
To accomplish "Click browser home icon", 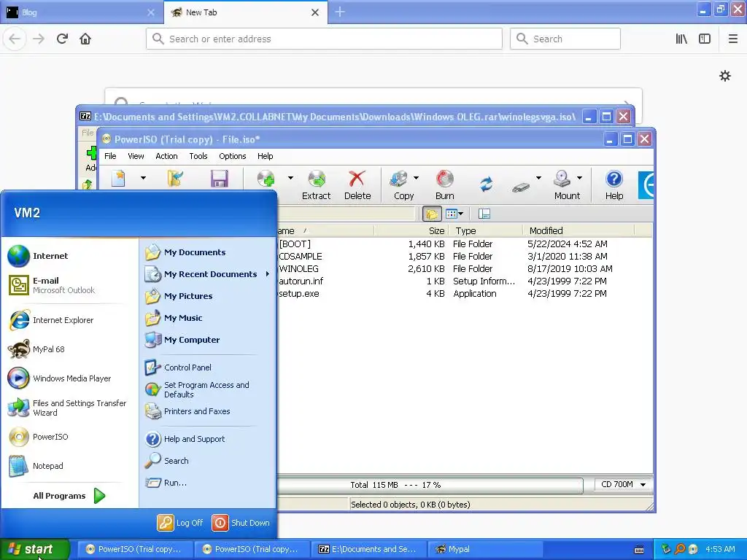I will click(x=85, y=39).
